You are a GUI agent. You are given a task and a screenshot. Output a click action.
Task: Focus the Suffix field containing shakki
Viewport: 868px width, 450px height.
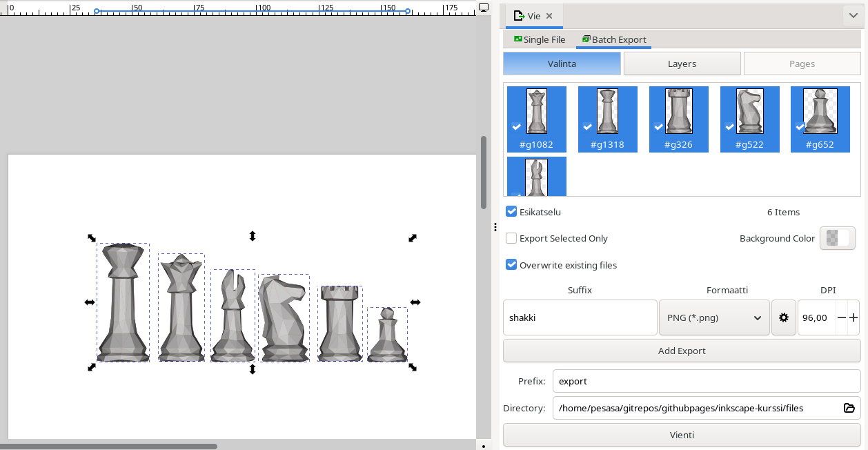click(580, 317)
